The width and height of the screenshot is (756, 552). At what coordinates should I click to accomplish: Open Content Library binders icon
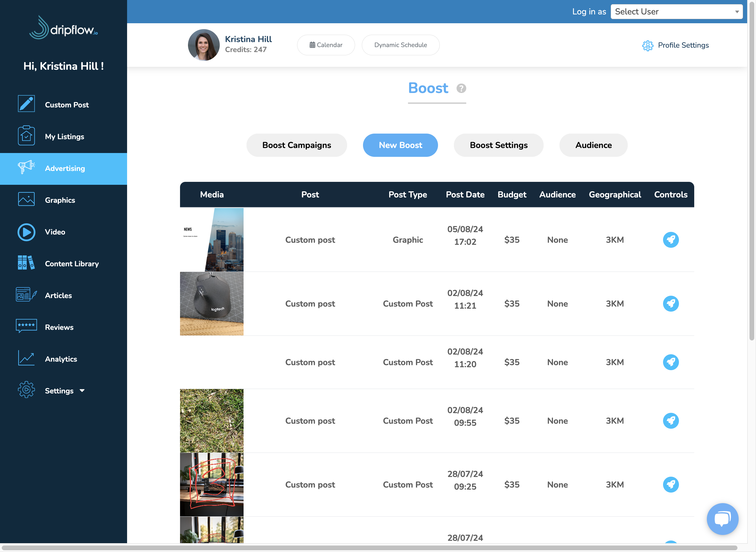[x=26, y=263]
